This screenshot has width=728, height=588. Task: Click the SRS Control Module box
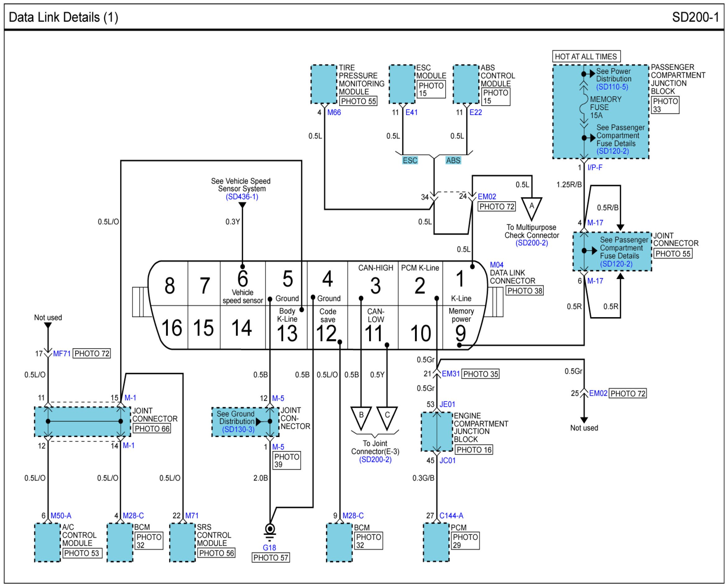[183, 543]
